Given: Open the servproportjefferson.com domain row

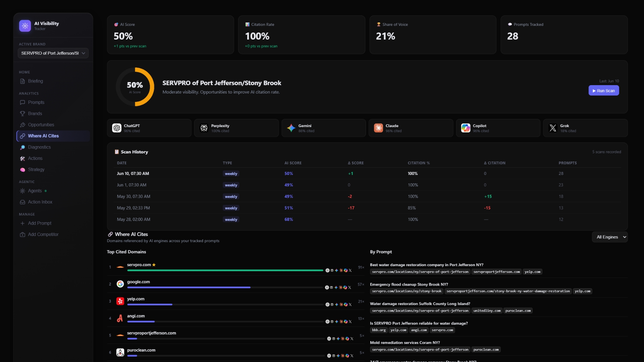Looking at the screenshot, I should click(236, 336).
